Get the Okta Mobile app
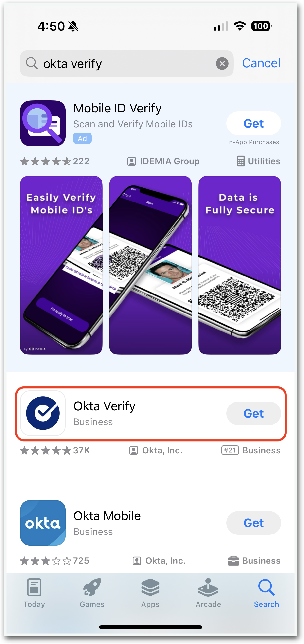 [253, 522]
